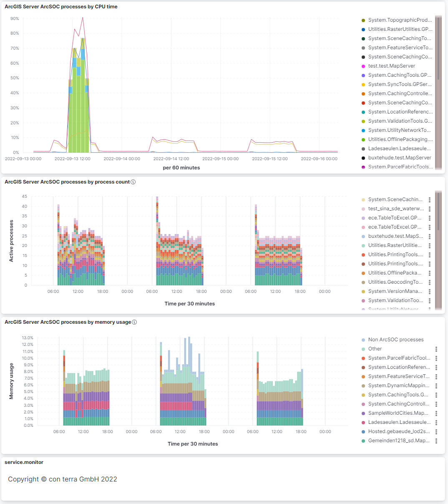Click the kebab icon next to SampleWorldCities.Map
This screenshot has width=448, height=504.
tap(437, 413)
